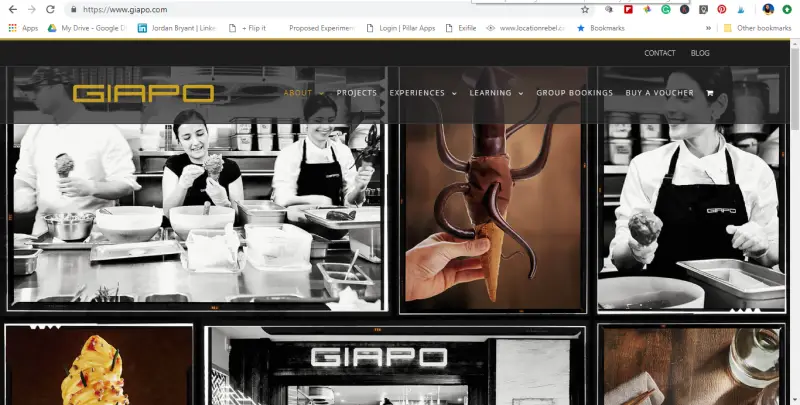Open the LEARNING menu item
800x405 pixels.
(490, 93)
